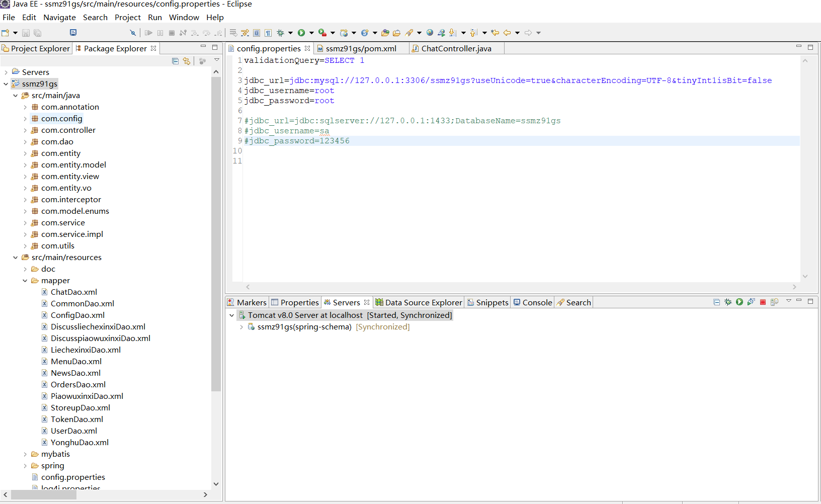The height and width of the screenshot is (504, 821).
Task: Collapse the ssmz91gs project node
Action: pos(6,84)
